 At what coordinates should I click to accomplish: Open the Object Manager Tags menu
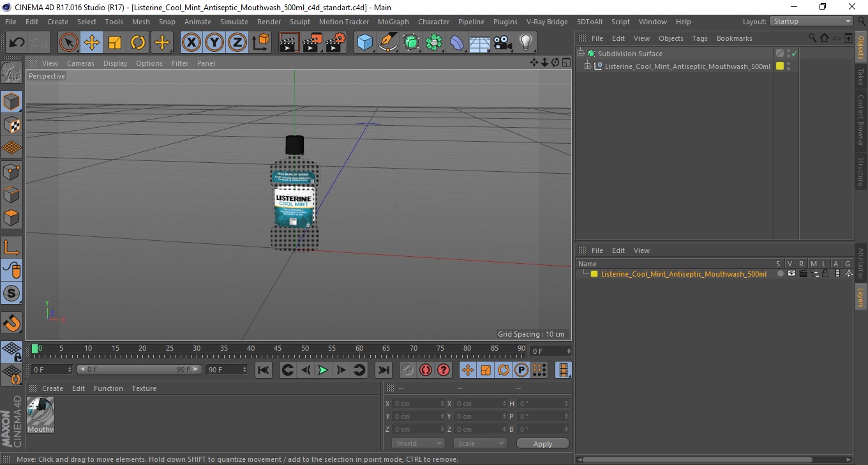(x=700, y=38)
